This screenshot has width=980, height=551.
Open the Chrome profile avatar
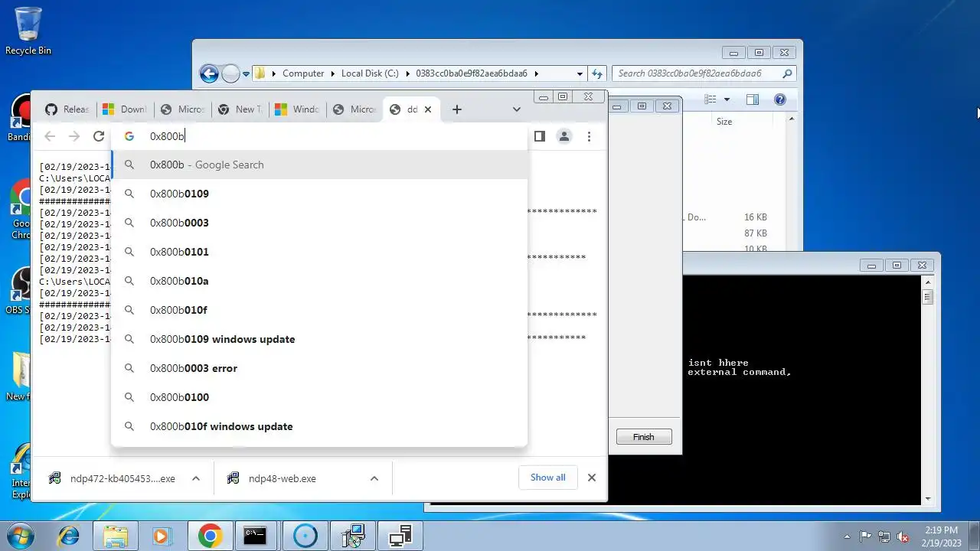(564, 136)
